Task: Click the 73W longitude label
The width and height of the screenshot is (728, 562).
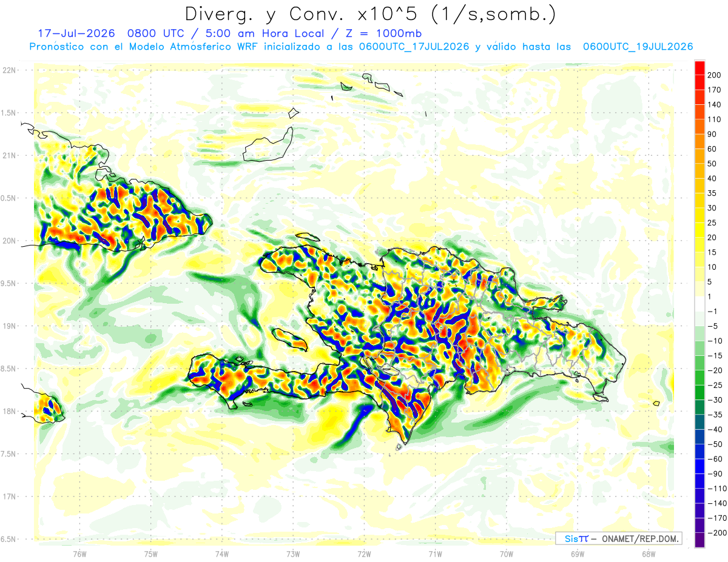Action: [x=292, y=554]
